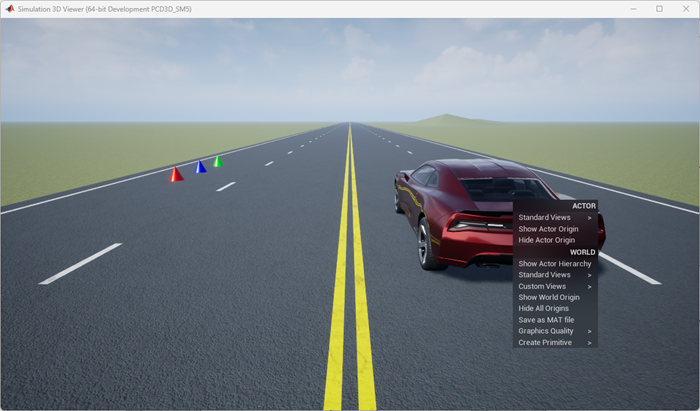Click Save as MAT file
The height and width of the screenshot is (411, 700).
click(555, 320)
